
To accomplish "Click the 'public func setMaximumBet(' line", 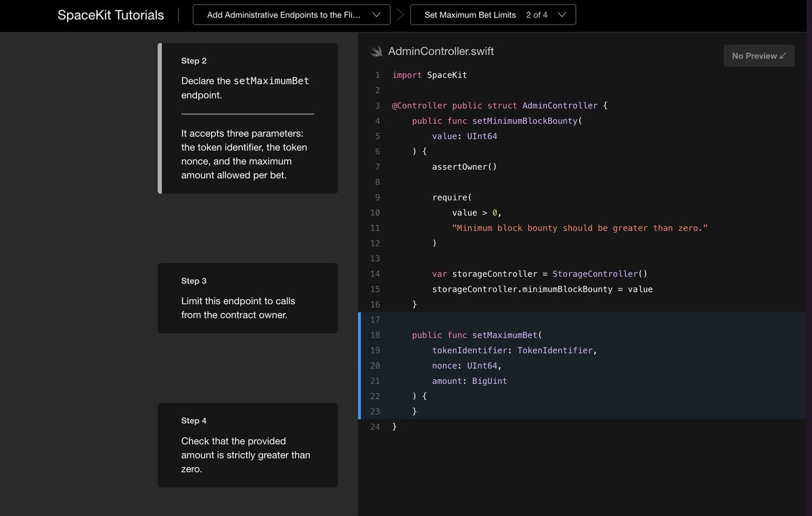I will (x=477, y=335).
